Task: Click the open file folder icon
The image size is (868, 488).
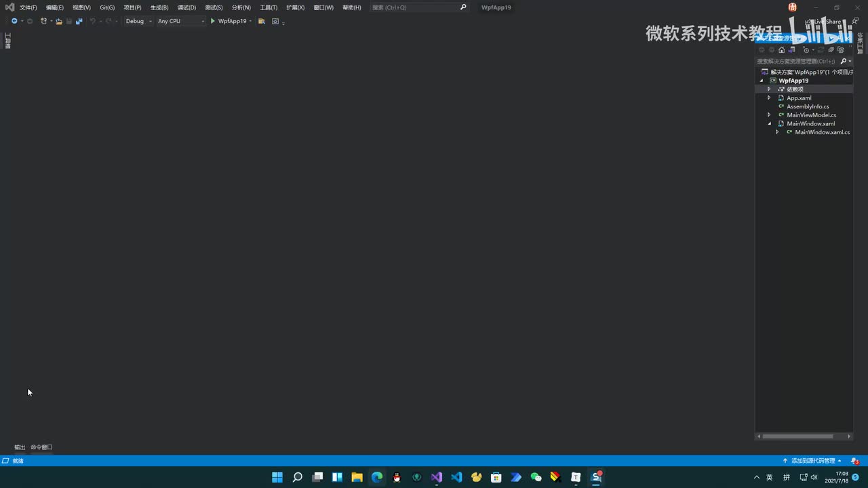Action: point(59,21)
